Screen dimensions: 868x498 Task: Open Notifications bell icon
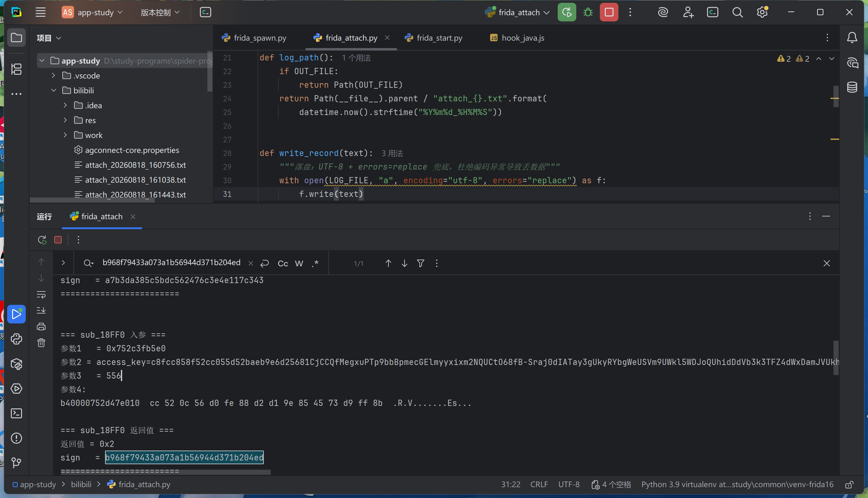(x=852, y=38)
